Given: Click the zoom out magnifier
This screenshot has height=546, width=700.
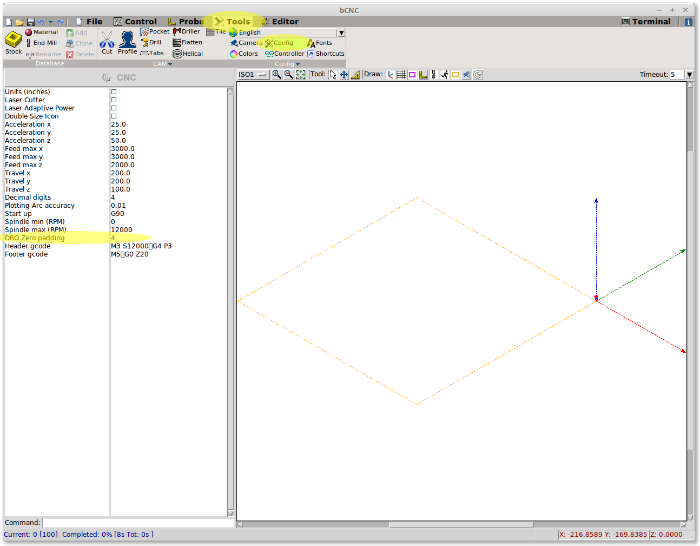Looking at the screenshot, I should pyautogui.click(x=289, y=75).
